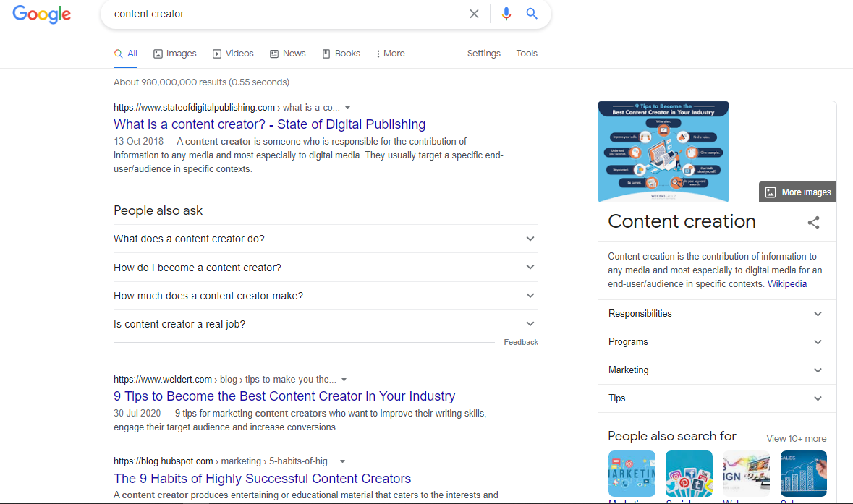This screenshot has height=504, width=853.
Task: Expand the Tips section
Action: tap(717, 398)
